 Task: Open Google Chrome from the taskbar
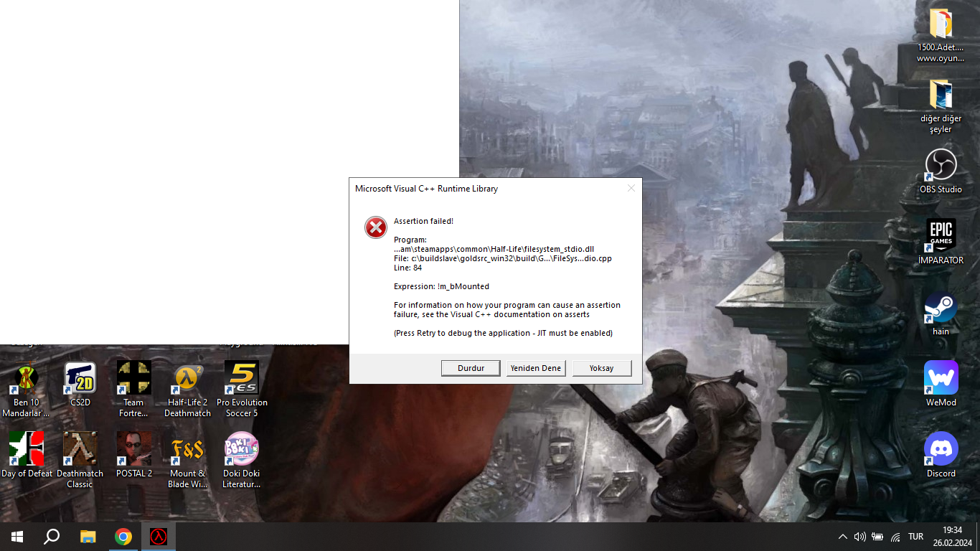(123, 537)
